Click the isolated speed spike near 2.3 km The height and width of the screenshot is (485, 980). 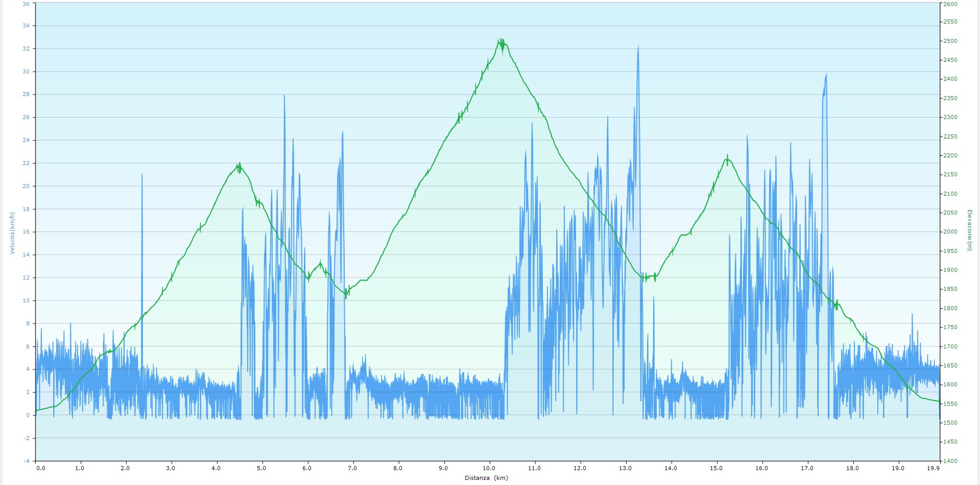pyautogui.click(x=142, y=175)
